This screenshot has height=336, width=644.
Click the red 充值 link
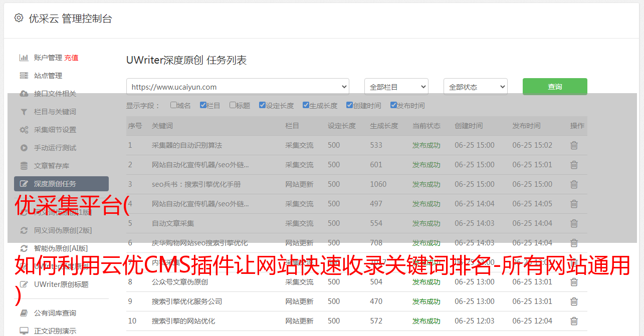[x=71, y=58]
